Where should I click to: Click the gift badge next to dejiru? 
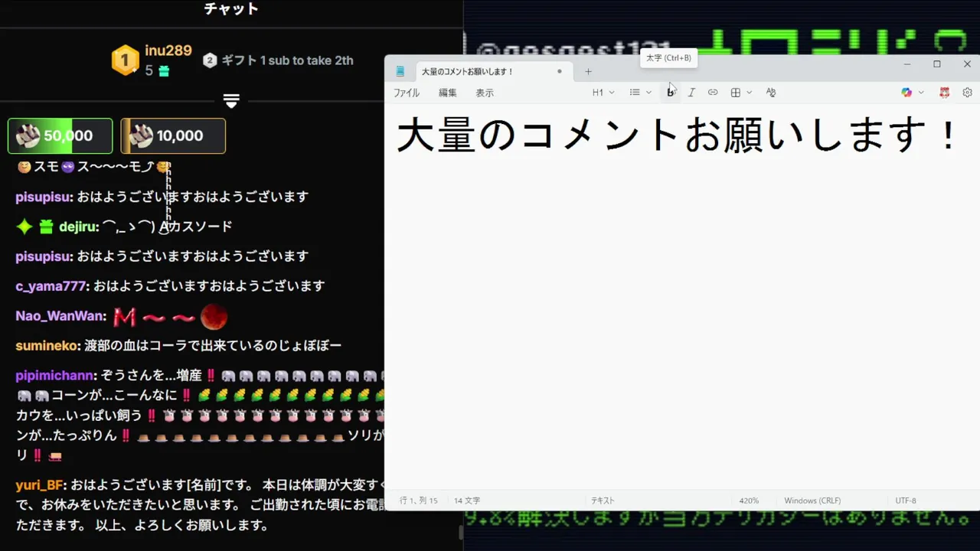pos(47,227)
